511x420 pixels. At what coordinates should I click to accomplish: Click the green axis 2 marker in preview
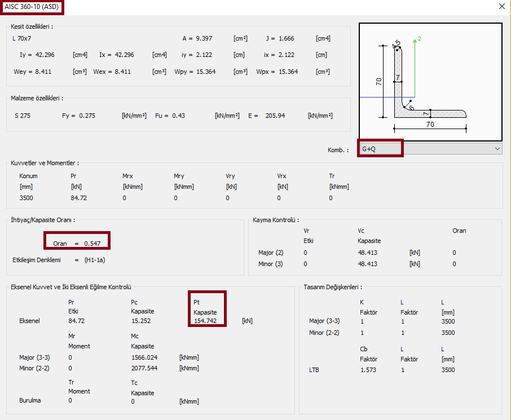point(416,40)
